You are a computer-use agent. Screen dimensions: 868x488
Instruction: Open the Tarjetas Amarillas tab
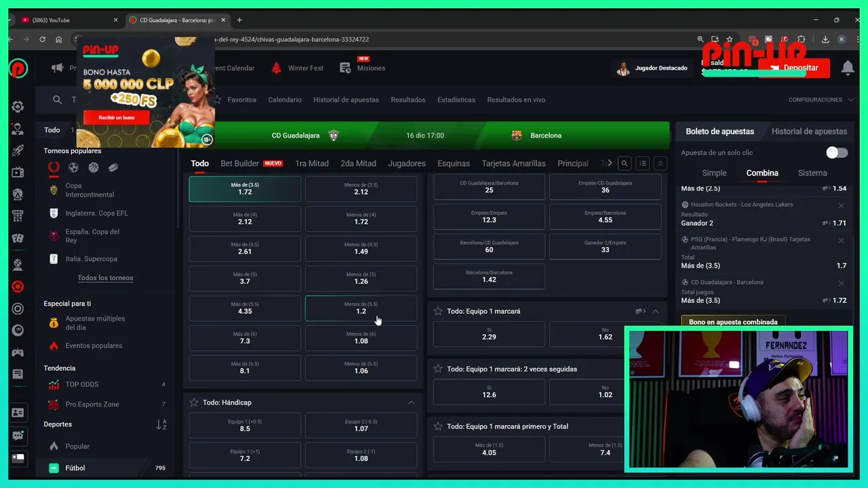[513, 163]
